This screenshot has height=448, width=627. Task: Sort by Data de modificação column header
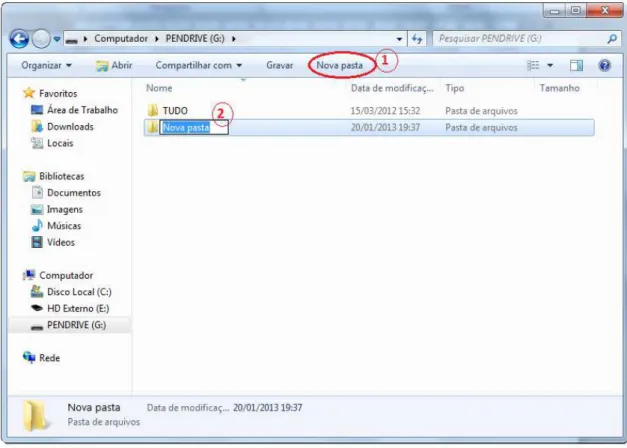(x=392, y=88)
